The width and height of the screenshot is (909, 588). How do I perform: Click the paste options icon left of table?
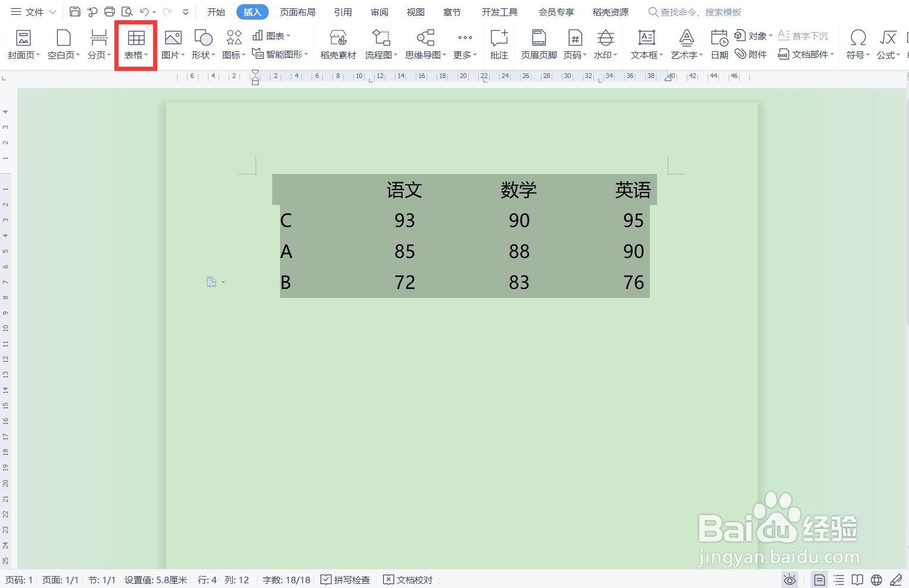(211, 282)
